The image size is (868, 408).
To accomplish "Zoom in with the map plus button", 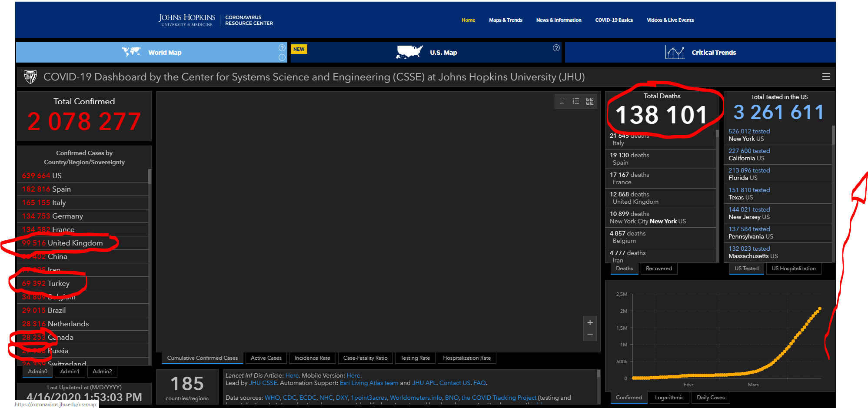I will [590, 322].
